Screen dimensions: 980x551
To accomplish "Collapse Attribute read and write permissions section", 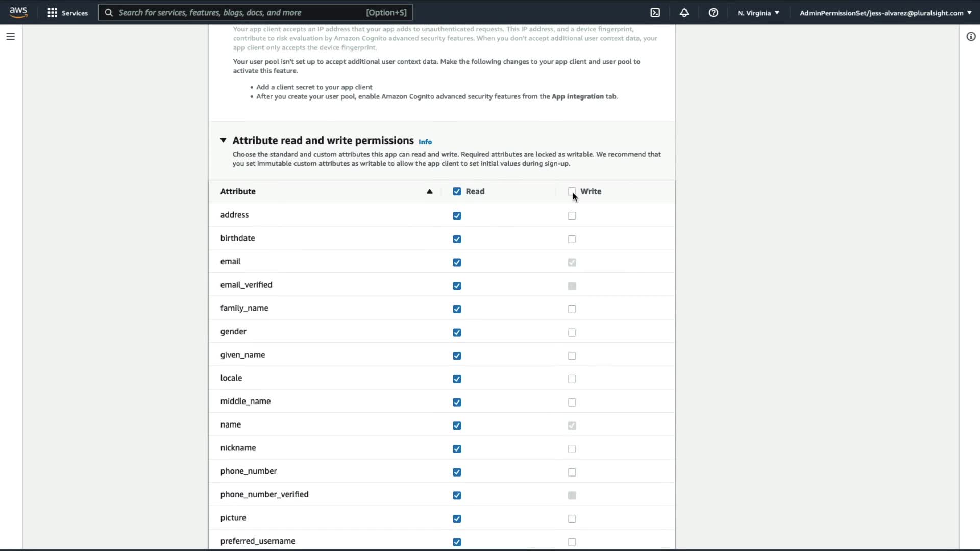I will click(223, 140).
